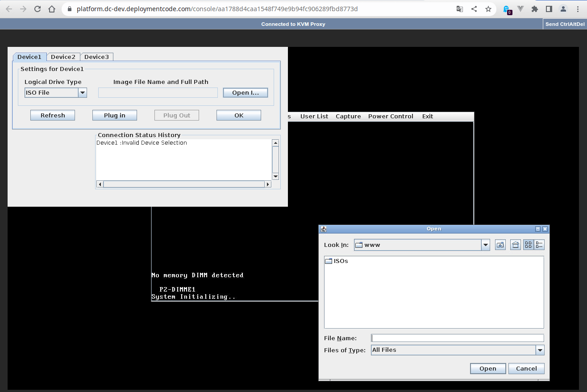Switch to the Device1 tab
Screen dimensions: 587x392
pyautogui.click(x=29, y=57)
